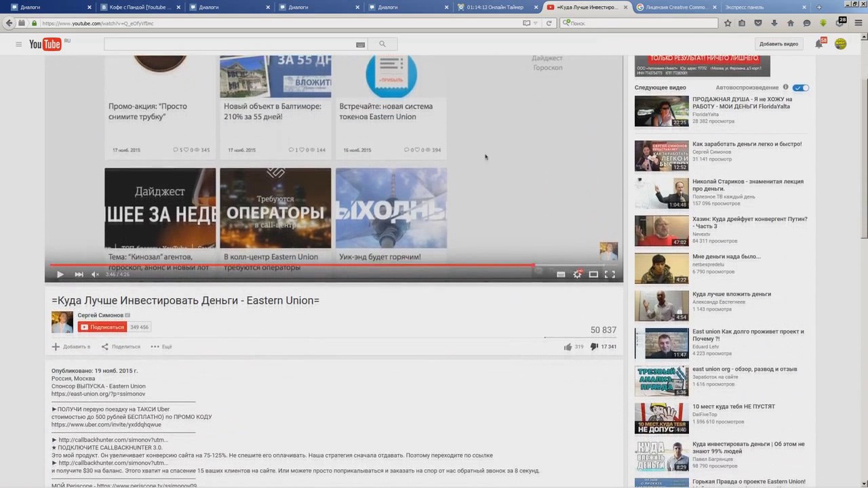The image size is (868, 488).
Task: Open Мне деньги нада было video thumbnail
Action: click(x=661, y=268)
